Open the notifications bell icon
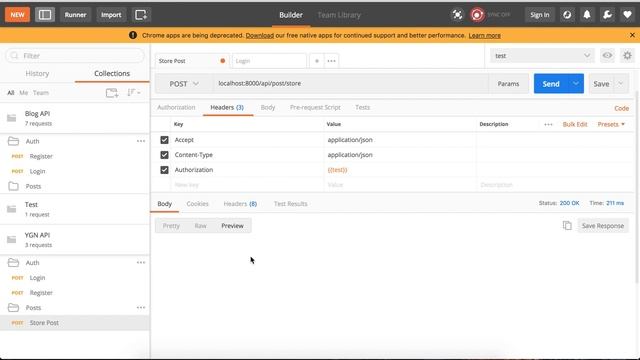The image size is (640, 360). (x=587, y=15)
